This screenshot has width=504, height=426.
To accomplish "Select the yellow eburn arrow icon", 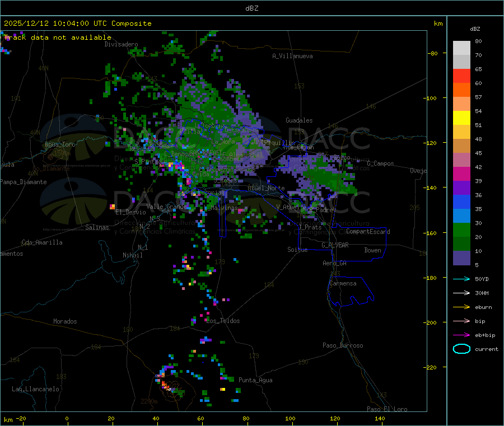I will point(461,307).
